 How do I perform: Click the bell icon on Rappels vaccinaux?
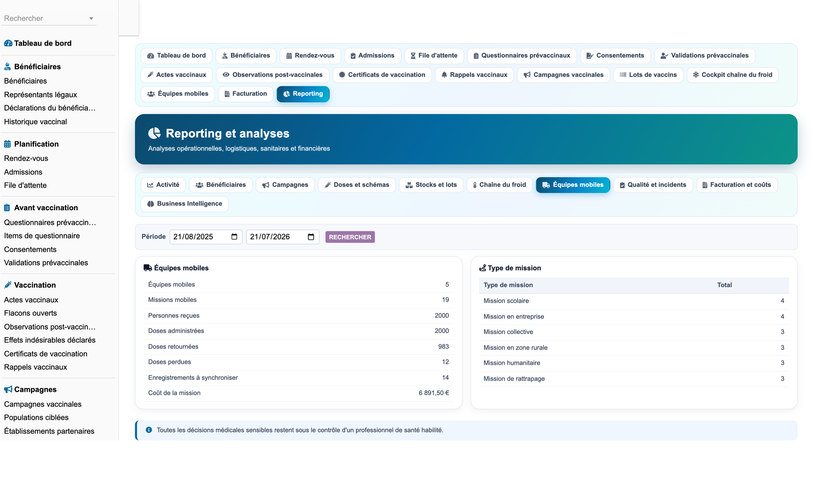pyautogui.click(x=444, y=75)
